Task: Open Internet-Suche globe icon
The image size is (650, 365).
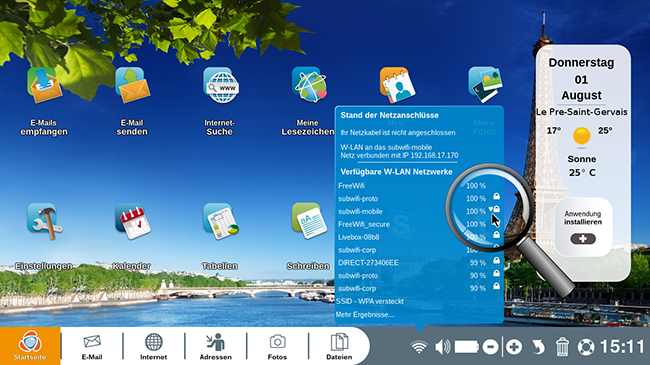Action: pos(221,85)
